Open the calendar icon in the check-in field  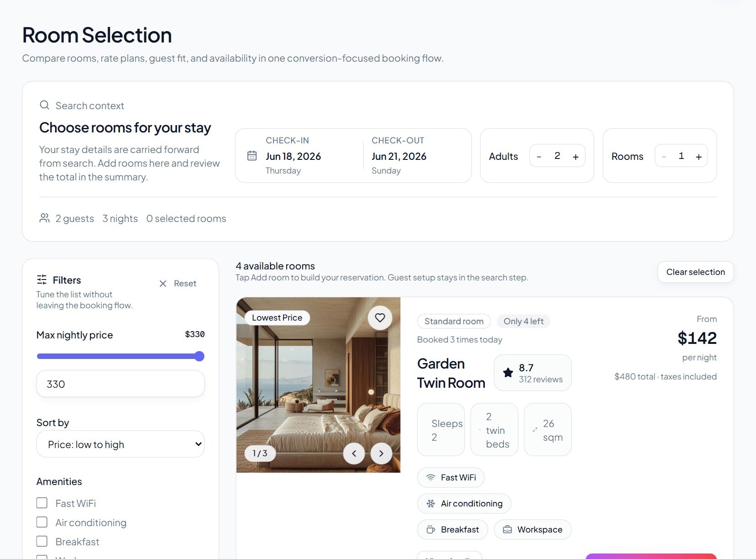pyautogui.click(x=252, y=156)
